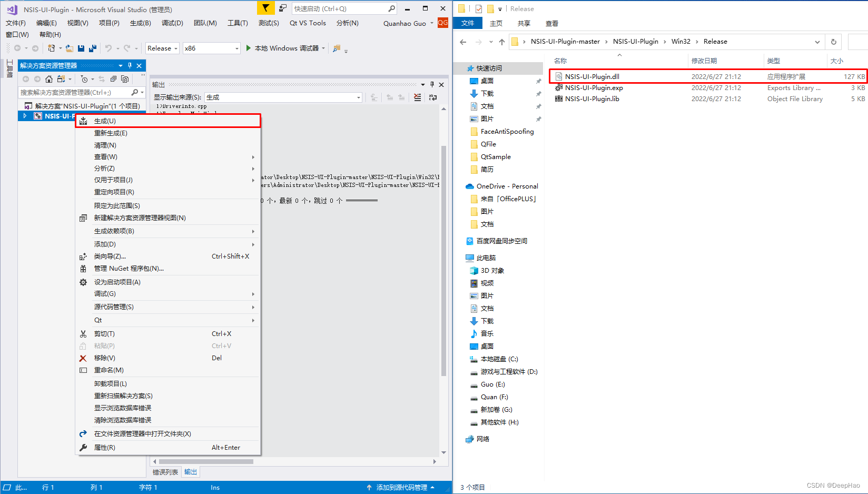The height and width of the screenshot is (494, 868).
Task: Click the Output panel horizontal scrollbar thumb
Action: pos(206,461)
